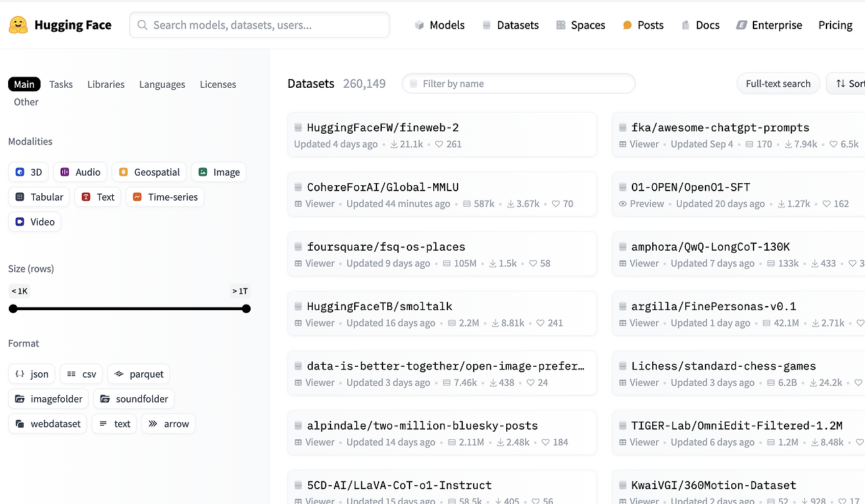Select the 3D modality filter
865x504 pixels.
(x=28, y=172)
